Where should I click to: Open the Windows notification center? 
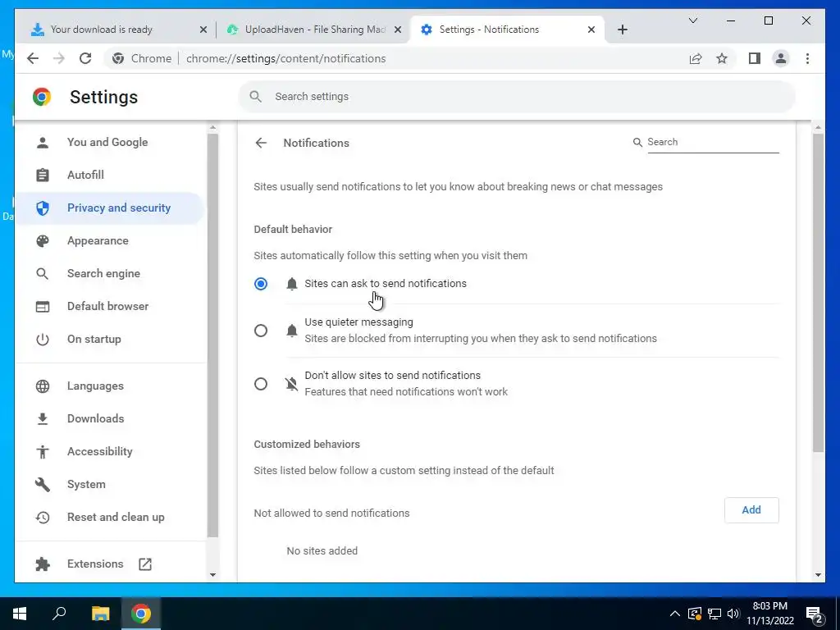(x=815, y=614)
